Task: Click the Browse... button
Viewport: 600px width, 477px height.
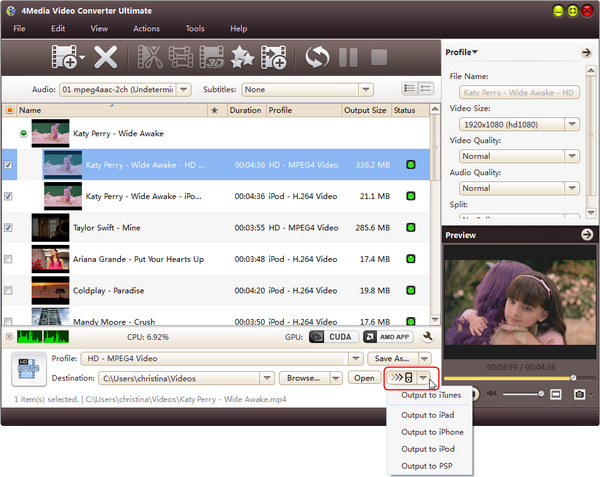Action: click(x=310, y=379)
